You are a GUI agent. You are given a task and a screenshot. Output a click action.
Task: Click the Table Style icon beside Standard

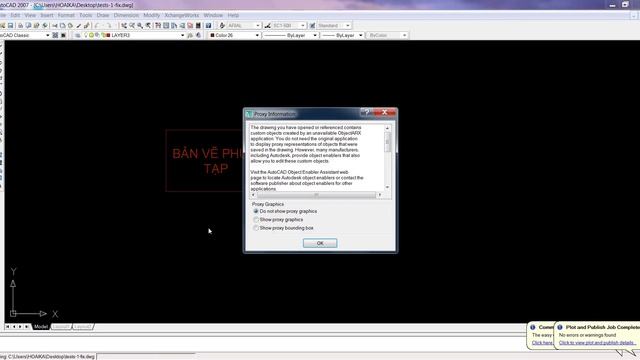312,25
